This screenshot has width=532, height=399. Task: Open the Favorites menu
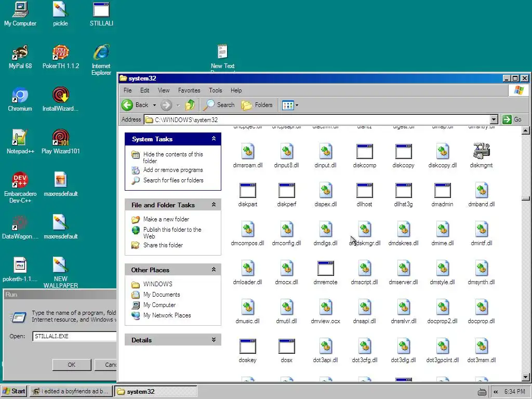(x=189, y=90)
